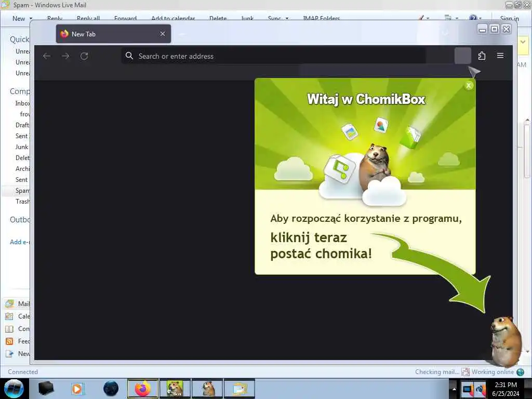The height and width of the screenshot is (399, 532).
Task: Open the Windows Start orb
Action: (14, 389)
